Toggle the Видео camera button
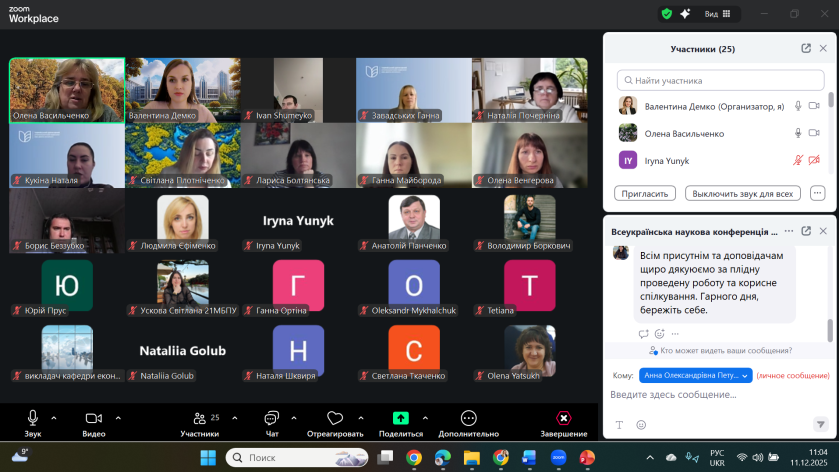Viewport: 839px width, 472px height. tap(94, 423)
